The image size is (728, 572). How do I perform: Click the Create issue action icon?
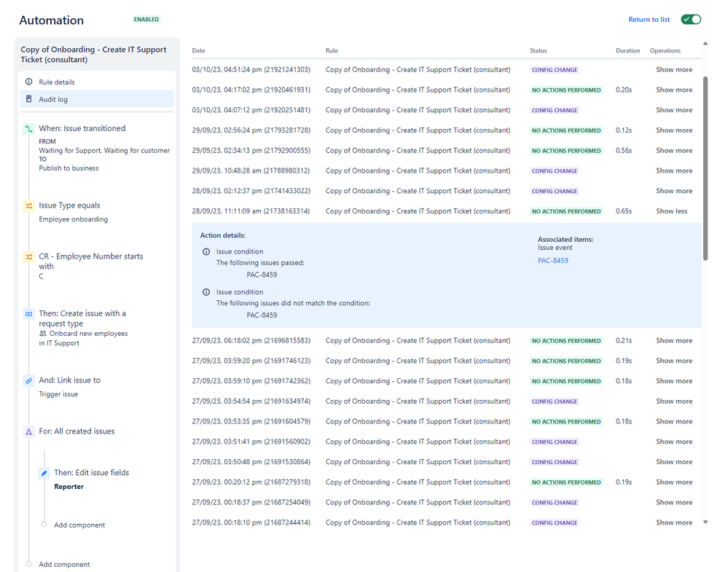pyautogui.click(x=29, y=314)
